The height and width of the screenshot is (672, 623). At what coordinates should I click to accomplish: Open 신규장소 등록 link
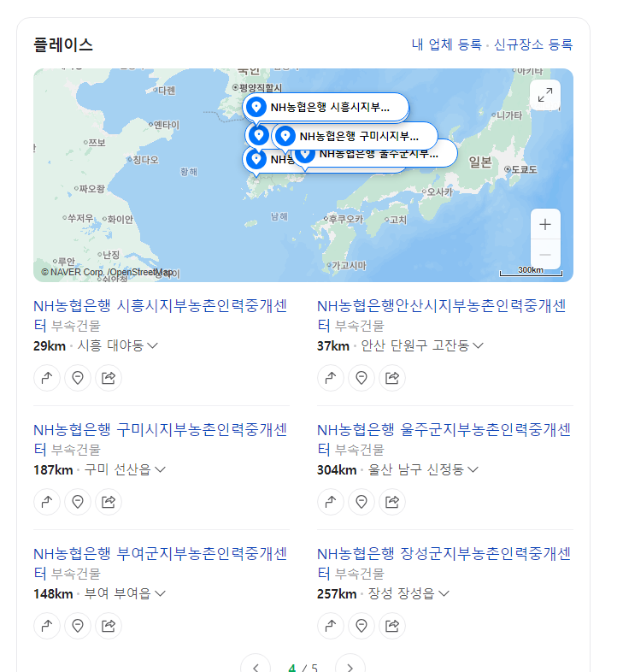(533, 44)
